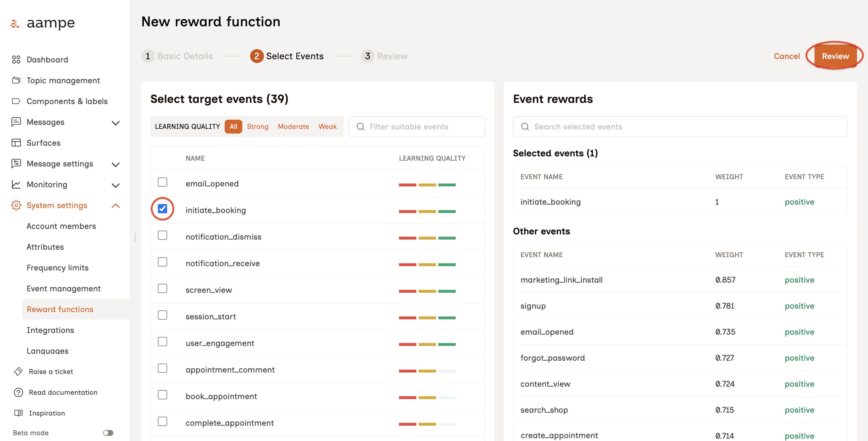
Task: Click the signup event row
Action: (680, 306)
